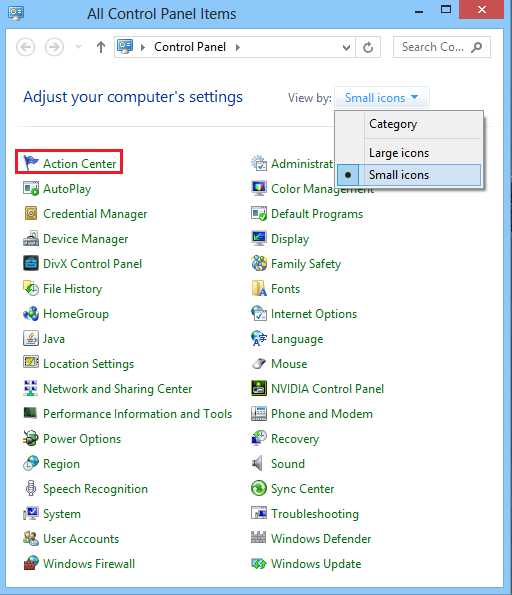The height and width of the screenshot is (595, 512).
Task: Click the search magnifier icon
Action: pyautogui.click(x=477, y=47)
